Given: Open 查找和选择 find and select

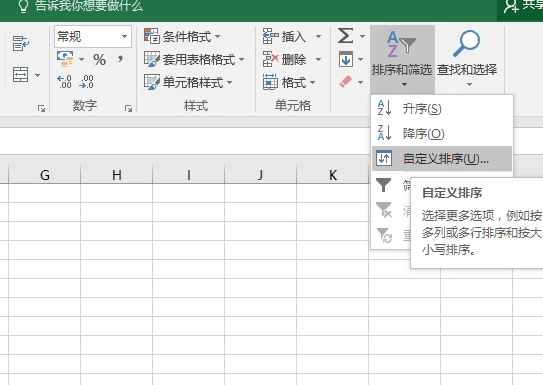Looking at the screenshot, I should point(467,59).
